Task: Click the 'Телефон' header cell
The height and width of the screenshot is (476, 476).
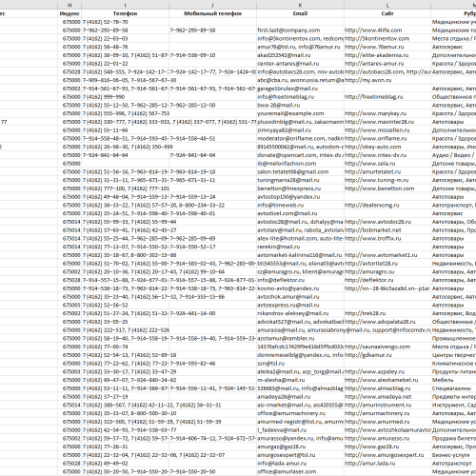Action: click(125, 13)
